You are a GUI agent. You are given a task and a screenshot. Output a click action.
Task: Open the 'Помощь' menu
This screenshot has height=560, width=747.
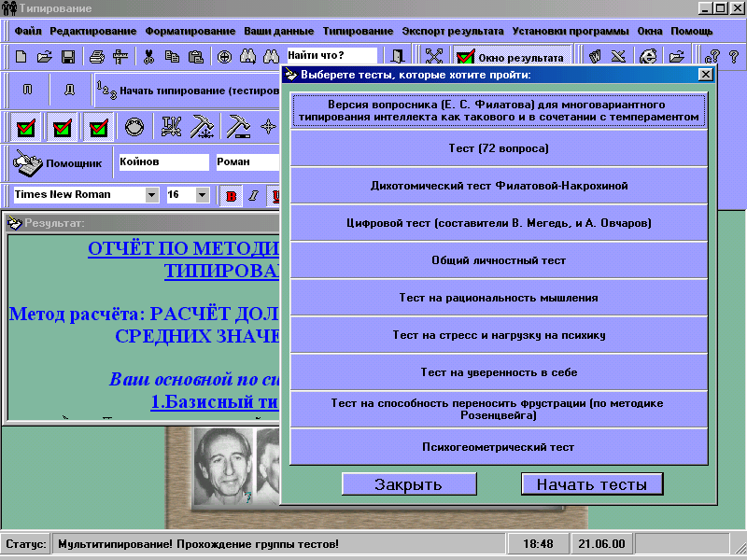pyautogui.click(x=692, y=32)
